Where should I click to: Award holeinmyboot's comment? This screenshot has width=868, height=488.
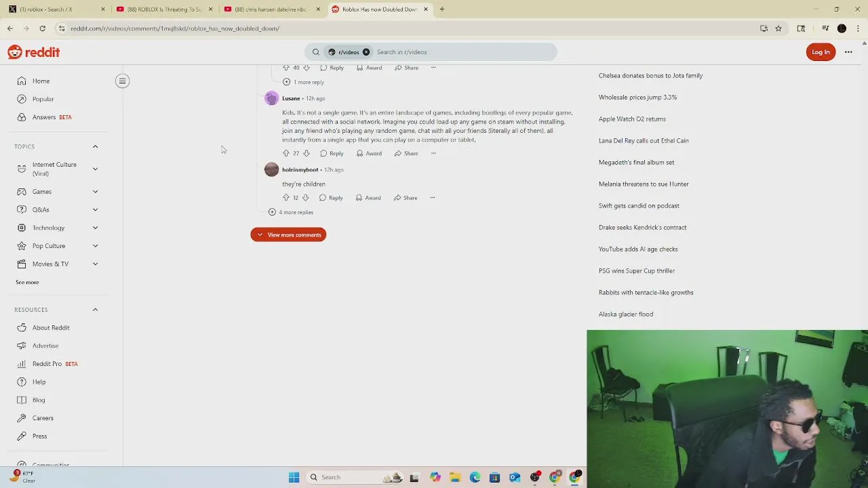click(x=368, y=198)
